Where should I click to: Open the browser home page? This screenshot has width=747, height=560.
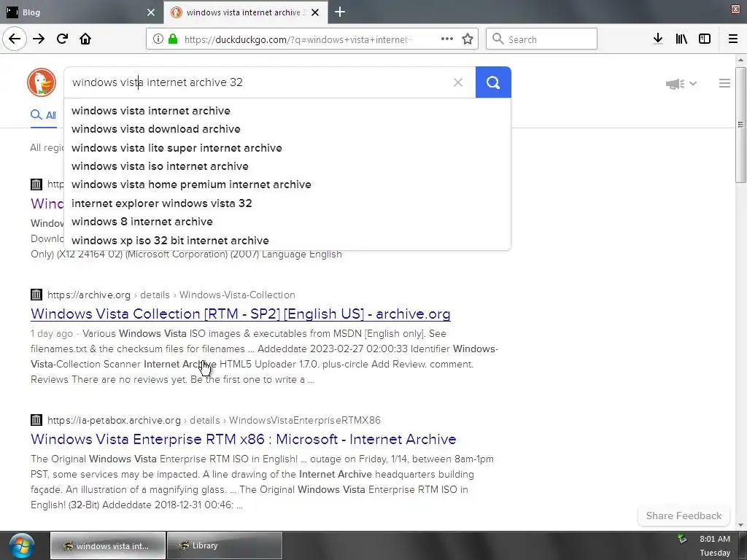tap(85, 39)
